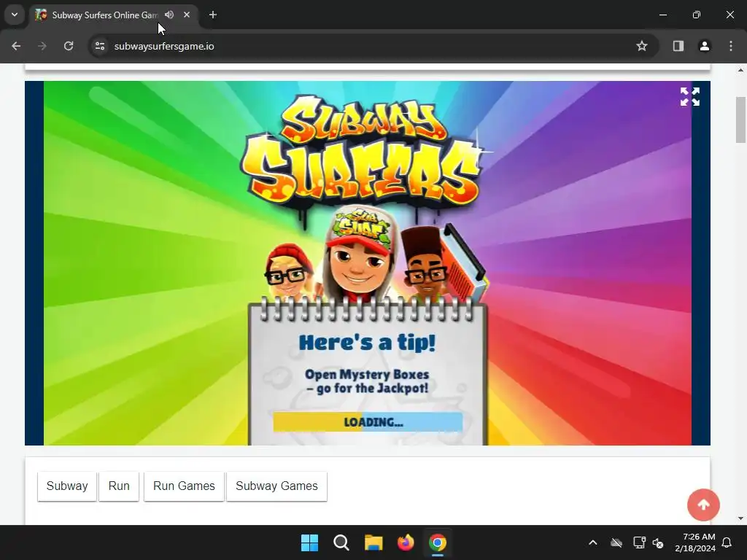Launch Firefox from the taskbar
The width and height of the screenshot is (747, 560).
tap(406, 542)
